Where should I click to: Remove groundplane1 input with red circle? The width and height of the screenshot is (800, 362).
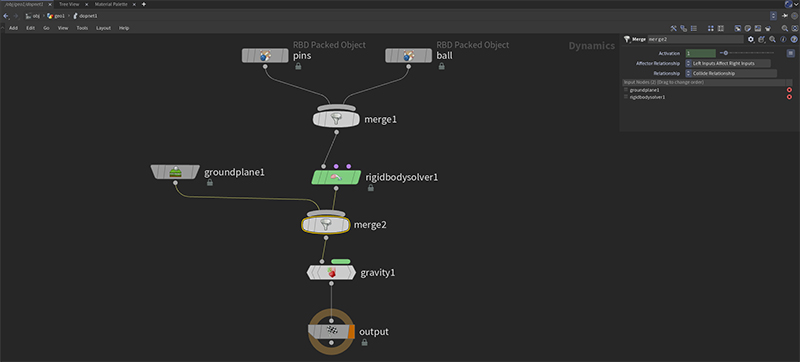coord(789,90)
